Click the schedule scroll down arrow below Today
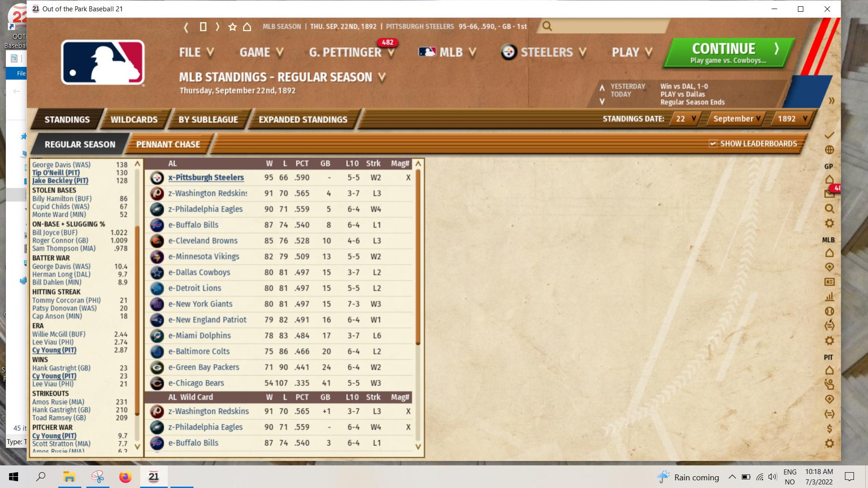The width and height of the screenshot is (868, 488). click(602, 102)
